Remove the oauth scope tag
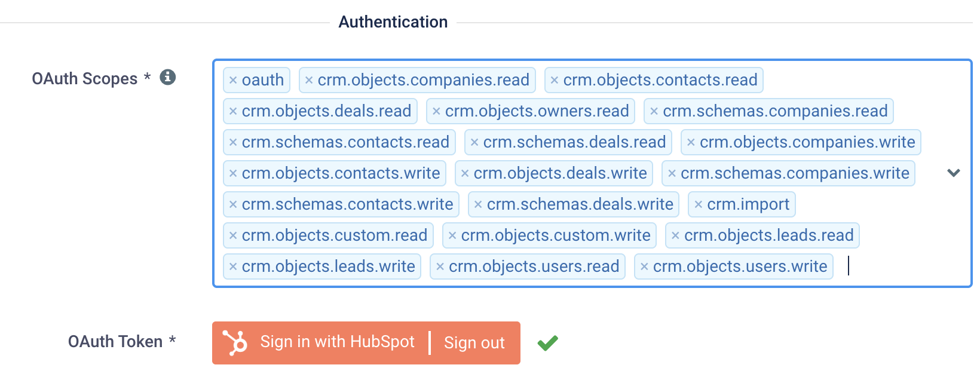Image resolution: width=980 pixels, height=380 pixels. pos(233,80)
